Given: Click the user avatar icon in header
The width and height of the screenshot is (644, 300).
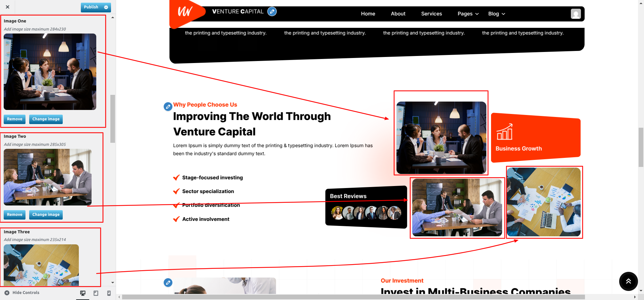Looking at the screenshot, I should [x=576, y=14].
